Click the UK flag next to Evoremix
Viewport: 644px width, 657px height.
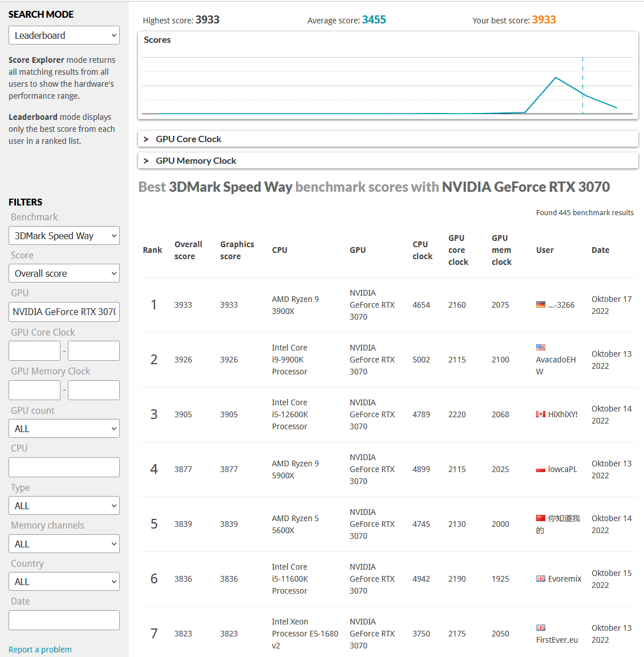(541, 579)
